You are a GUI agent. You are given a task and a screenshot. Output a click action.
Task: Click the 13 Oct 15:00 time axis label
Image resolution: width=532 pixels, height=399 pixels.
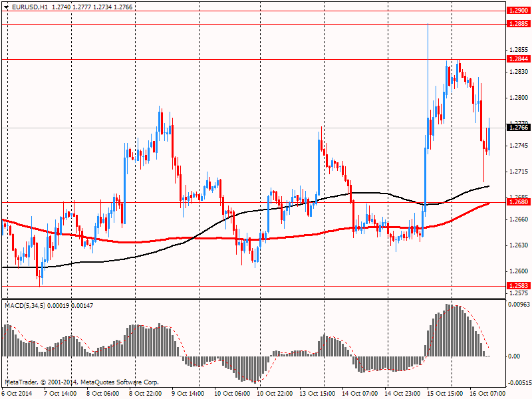point(317,393)
